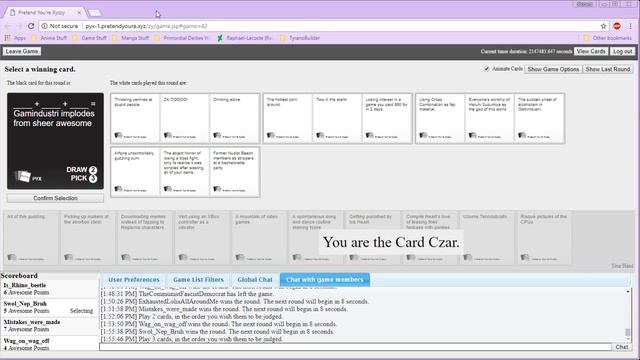Click the 'A mountain of video games' hand card
Screen dimensions: 640x360
[259, 238]
